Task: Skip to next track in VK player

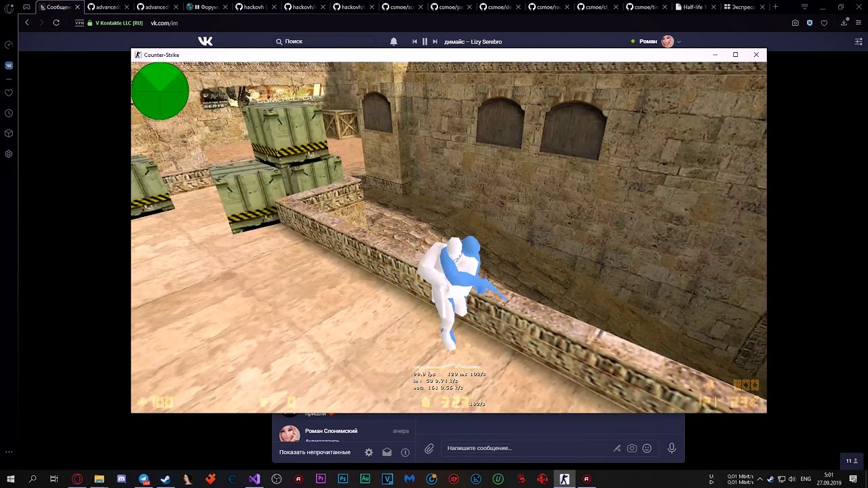Action: click(435, 41)
